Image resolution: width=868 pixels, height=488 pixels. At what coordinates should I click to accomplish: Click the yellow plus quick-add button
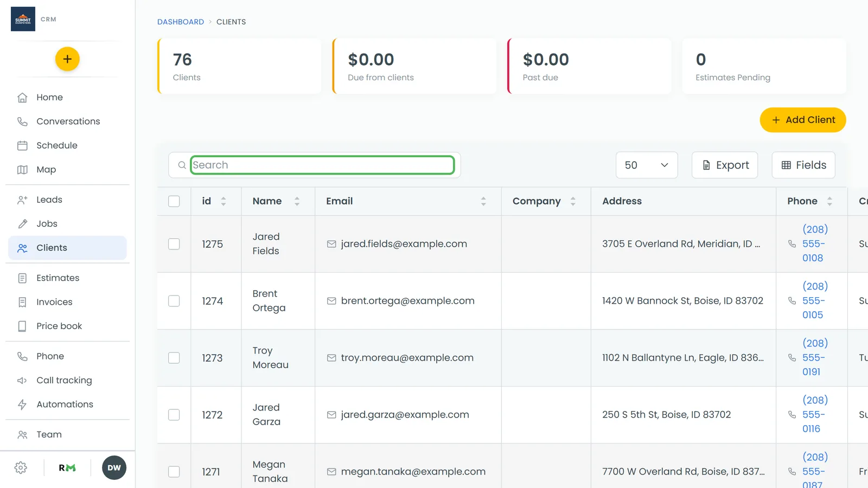pos(67,59)
